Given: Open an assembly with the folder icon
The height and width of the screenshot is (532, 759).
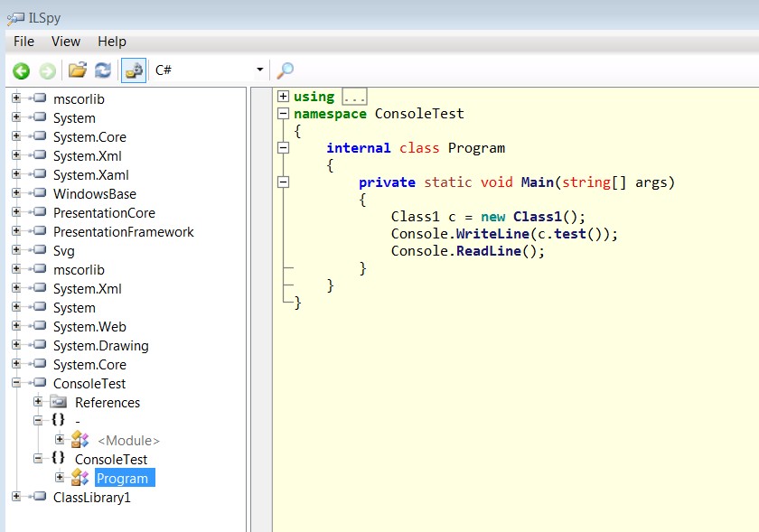Looking at the screenshot, I should (78, 70).
